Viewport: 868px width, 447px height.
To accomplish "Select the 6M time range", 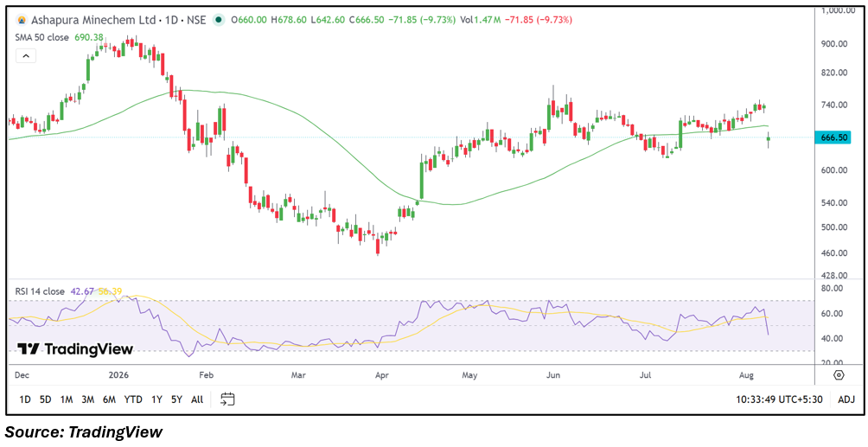I will [109, 399].
